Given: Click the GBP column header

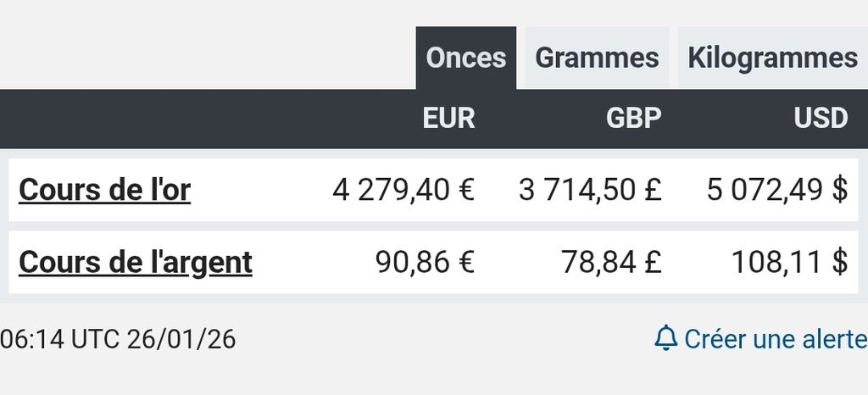Looking at the screenshot, I should click(x=633, y=119).
